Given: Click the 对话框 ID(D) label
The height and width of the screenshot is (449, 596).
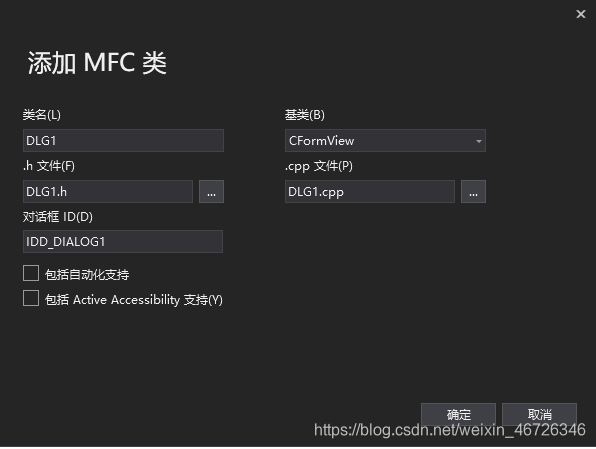Looking at the screenshot, I should [57, 217].
